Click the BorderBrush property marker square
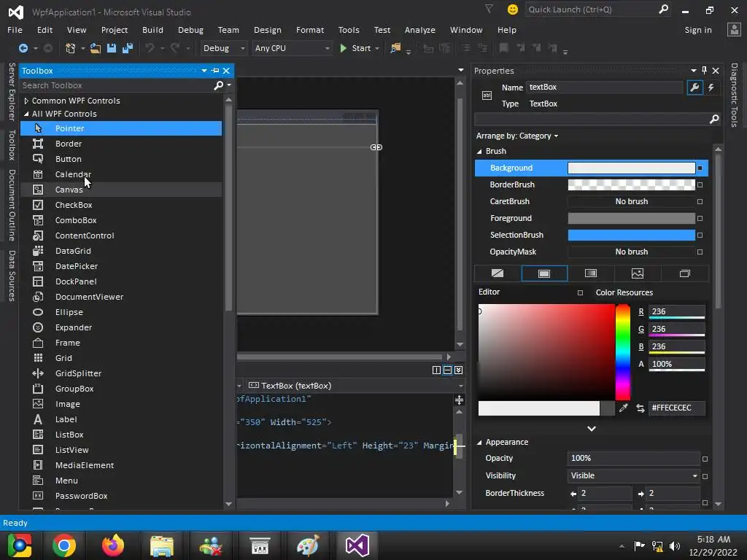The height and width of the screenshot is (560, 747). click(700, 184)
